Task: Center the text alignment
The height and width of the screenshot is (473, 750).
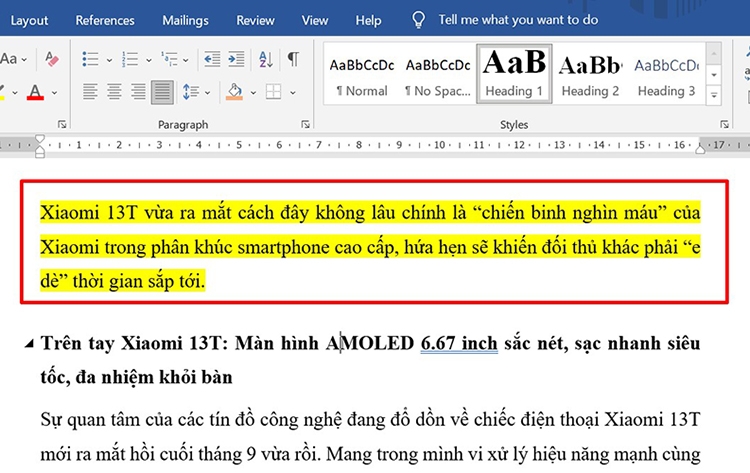Action: coord(114,91)
